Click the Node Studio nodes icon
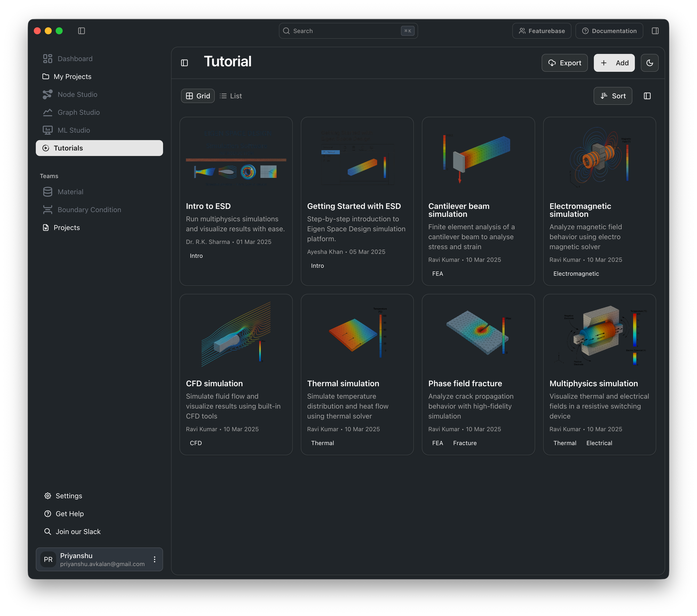 point(47,94)
